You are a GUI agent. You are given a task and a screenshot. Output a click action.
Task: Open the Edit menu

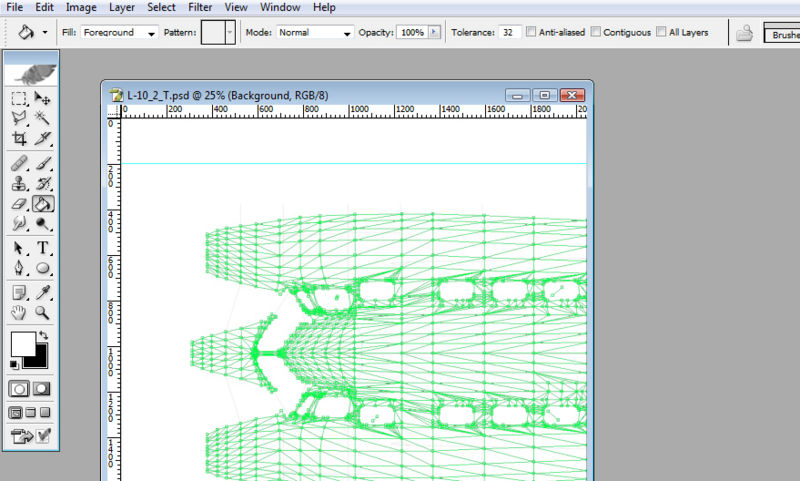[x=44, y=7]
